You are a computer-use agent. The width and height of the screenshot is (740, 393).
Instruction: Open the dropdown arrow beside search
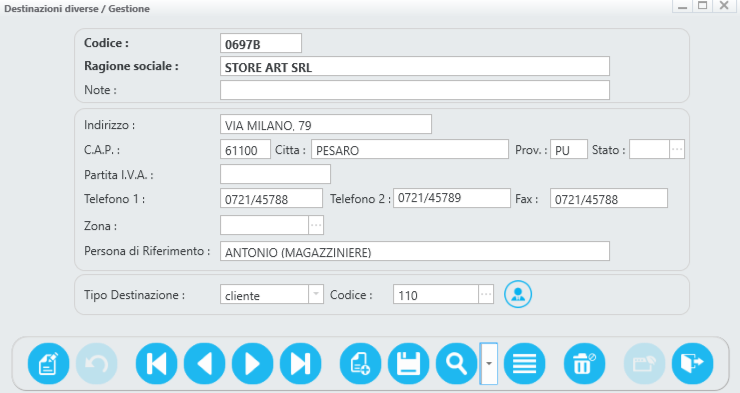489,364
